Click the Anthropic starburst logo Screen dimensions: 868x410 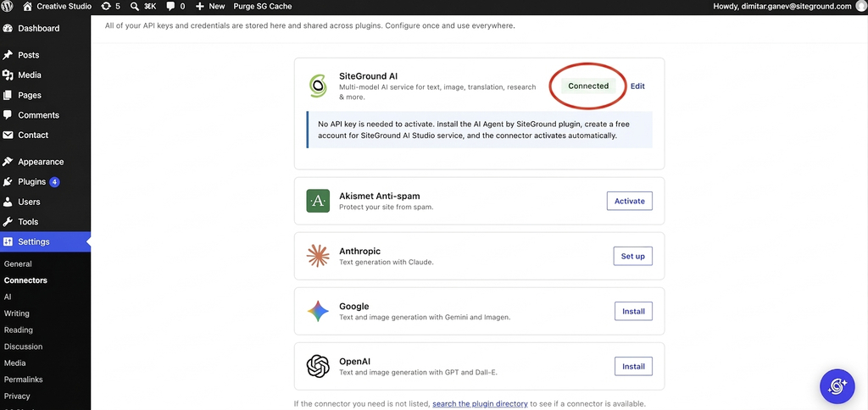(x=318, y=256)
